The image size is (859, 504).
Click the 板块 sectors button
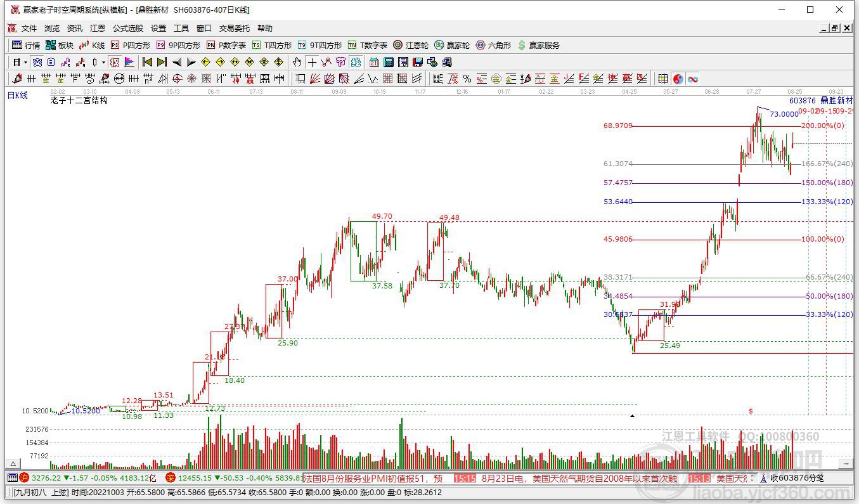[x=60, y=45]
